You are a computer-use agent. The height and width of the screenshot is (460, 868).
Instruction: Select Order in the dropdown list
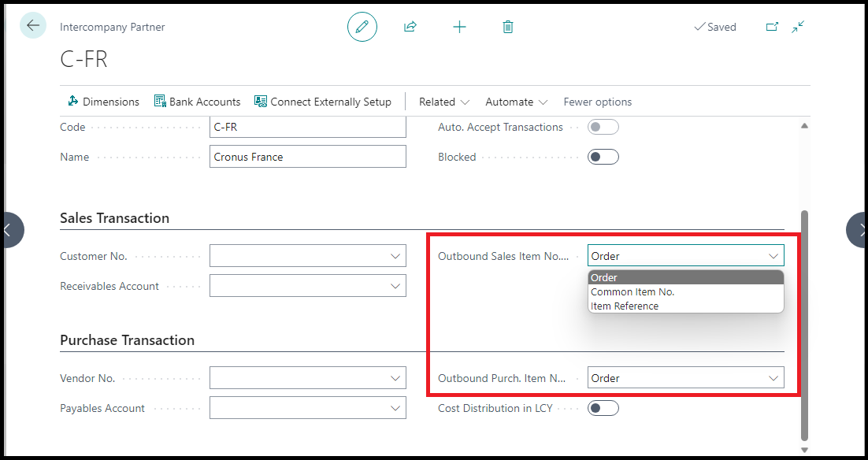click(x=686, y=277)
